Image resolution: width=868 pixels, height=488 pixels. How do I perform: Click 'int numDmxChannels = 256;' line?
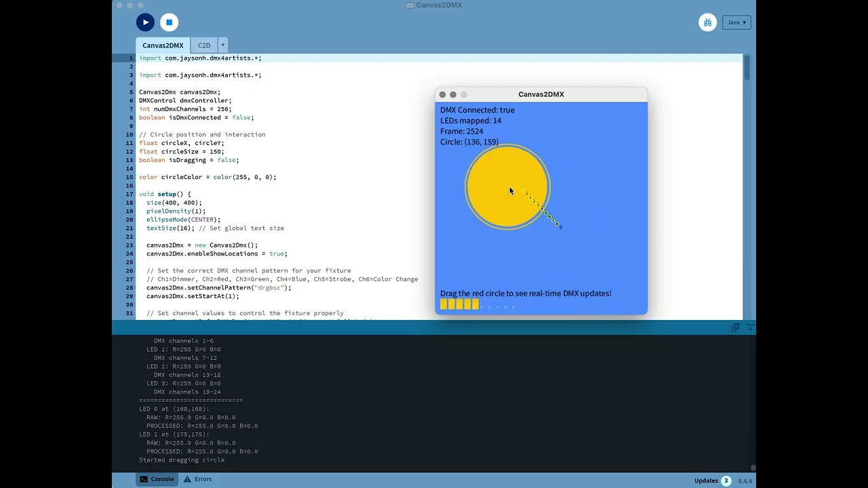tap(185, 109)
